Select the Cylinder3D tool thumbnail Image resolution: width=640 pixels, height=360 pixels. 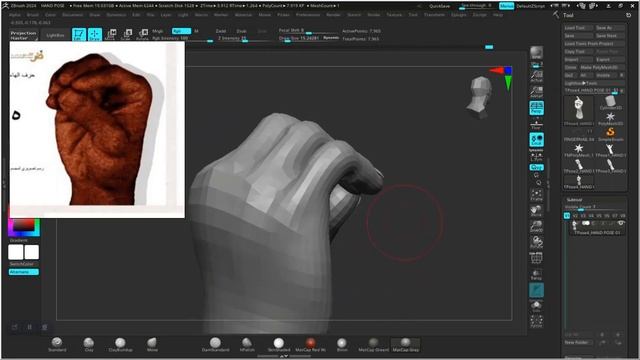click(x=610, y=102)
